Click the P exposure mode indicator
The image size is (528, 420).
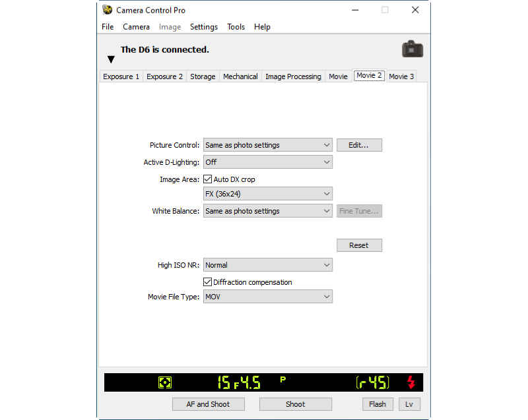tap(283, 379)
